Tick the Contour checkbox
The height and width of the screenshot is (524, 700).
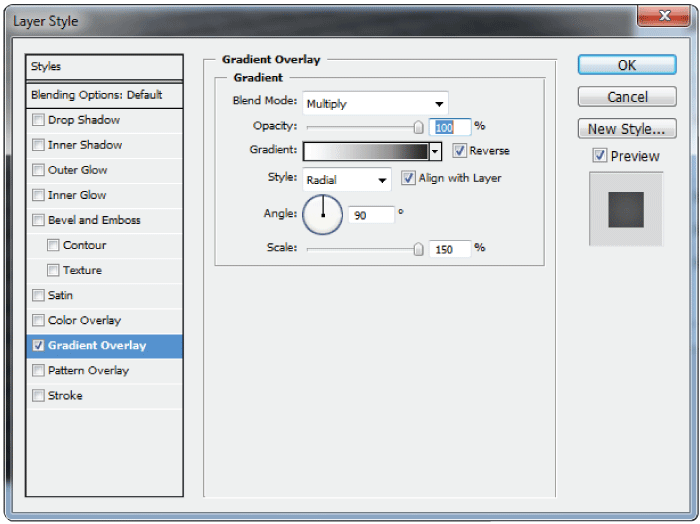click(53, 245)
